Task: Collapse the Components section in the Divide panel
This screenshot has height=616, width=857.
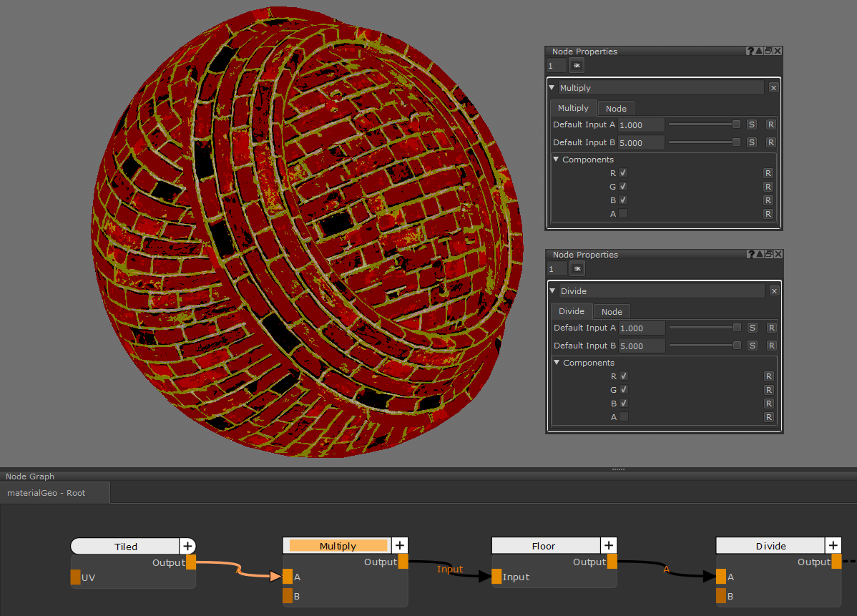Action: [x=557, y=363]
